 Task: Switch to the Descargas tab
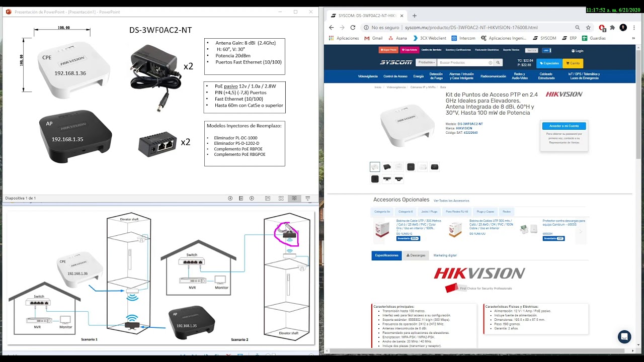coord(416,255)
